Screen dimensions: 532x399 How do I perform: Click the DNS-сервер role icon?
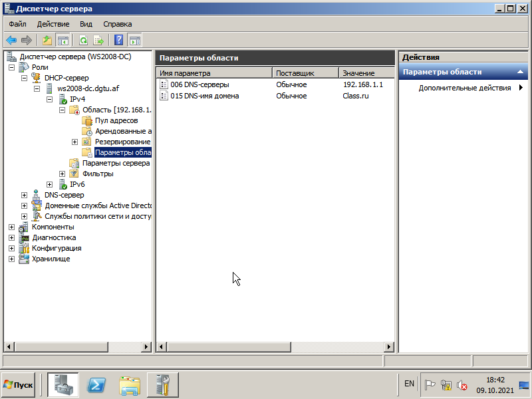coord(37,195)
